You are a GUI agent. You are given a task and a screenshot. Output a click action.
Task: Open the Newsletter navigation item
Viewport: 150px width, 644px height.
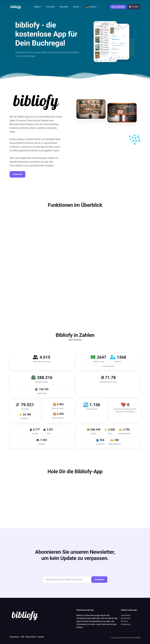tap(64, 7)
